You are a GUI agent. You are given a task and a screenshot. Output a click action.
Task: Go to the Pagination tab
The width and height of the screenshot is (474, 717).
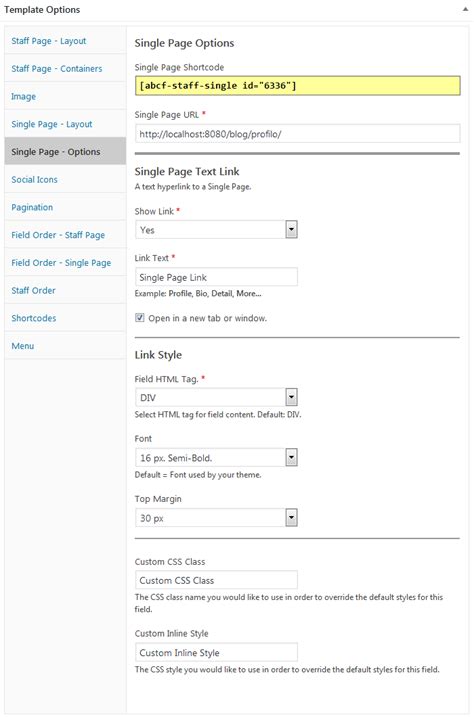tap(65, 207)
